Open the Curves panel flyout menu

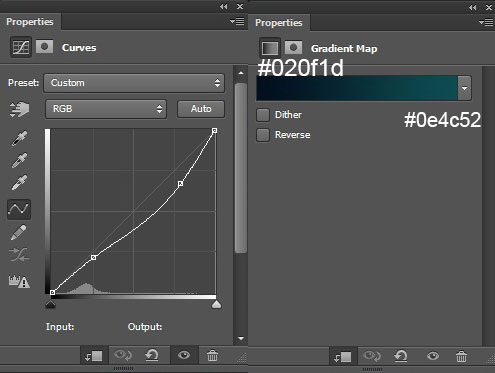(237, 22)
